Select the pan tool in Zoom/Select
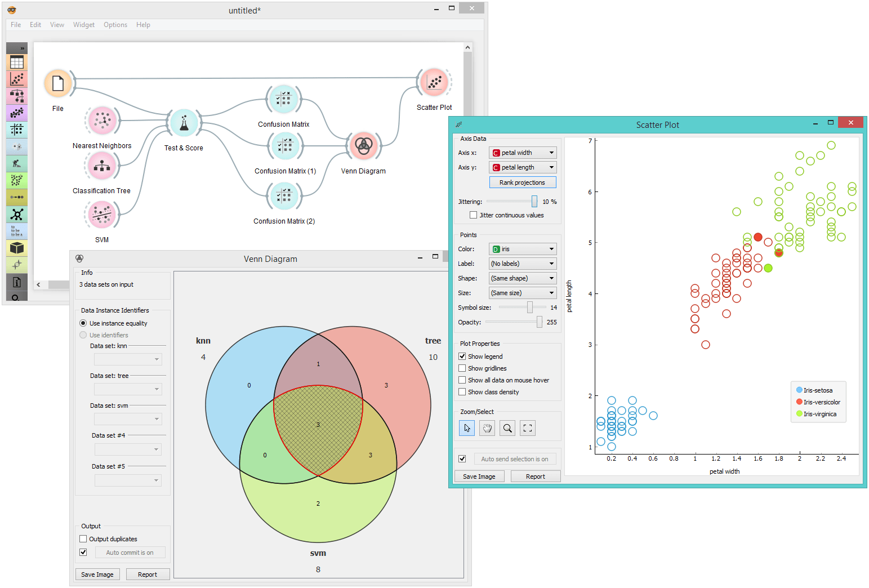This screenshot has width=869, height=588. click(487, 428)
